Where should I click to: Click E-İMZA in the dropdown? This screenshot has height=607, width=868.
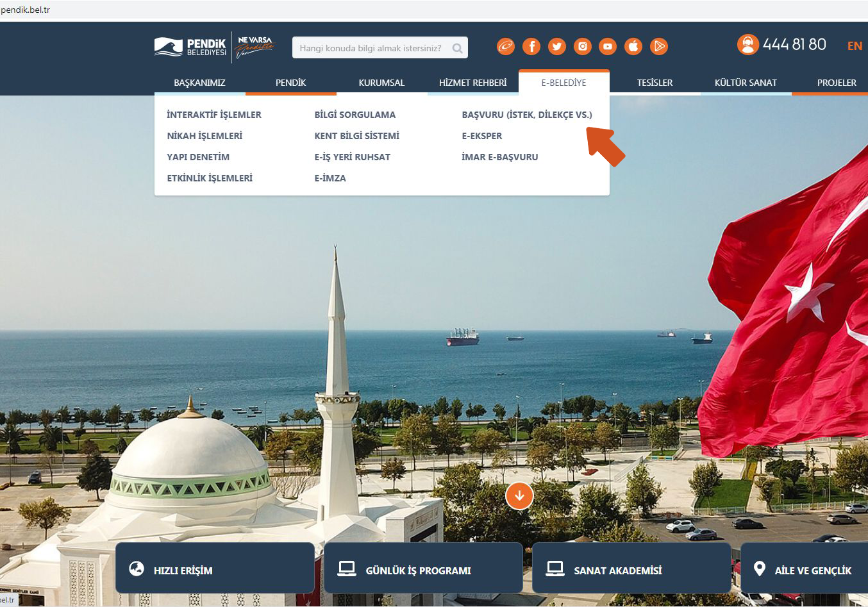click(330, 178)
